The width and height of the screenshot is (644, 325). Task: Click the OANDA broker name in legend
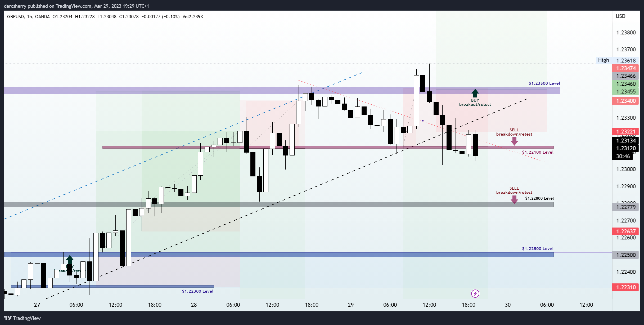(42, 16)
